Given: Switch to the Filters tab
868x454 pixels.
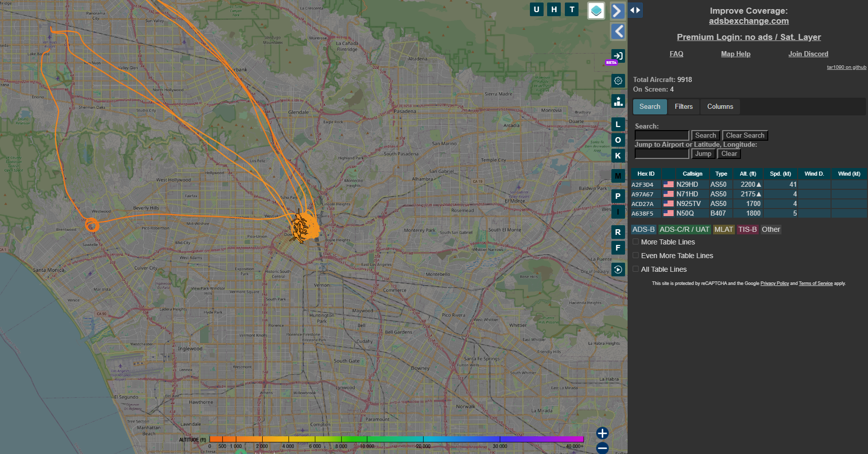Looking at the screenshot, I should pyautogui.click(x=684, y=106).
